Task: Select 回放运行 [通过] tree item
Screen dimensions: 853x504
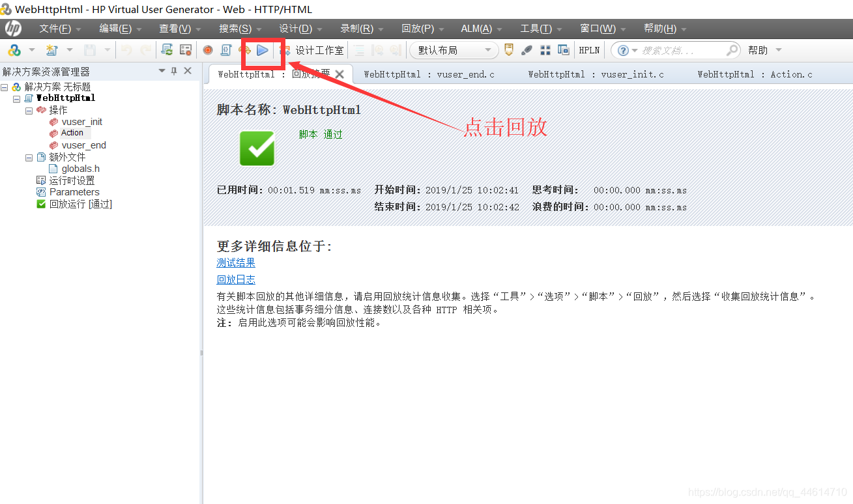Action: tap(81, 204)
